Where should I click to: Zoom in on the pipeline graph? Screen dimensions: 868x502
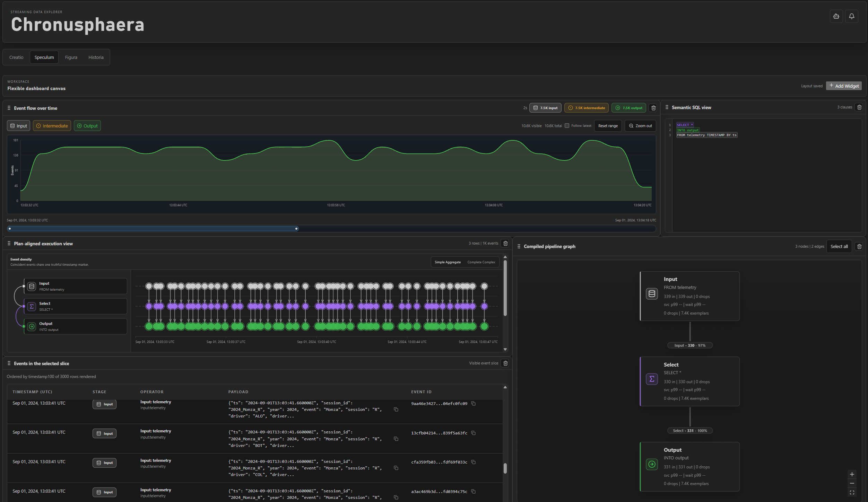852,474
